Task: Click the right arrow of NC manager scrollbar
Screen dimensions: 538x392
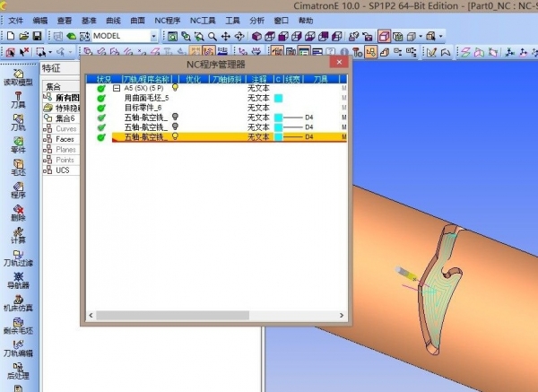Action: point(342,315)
